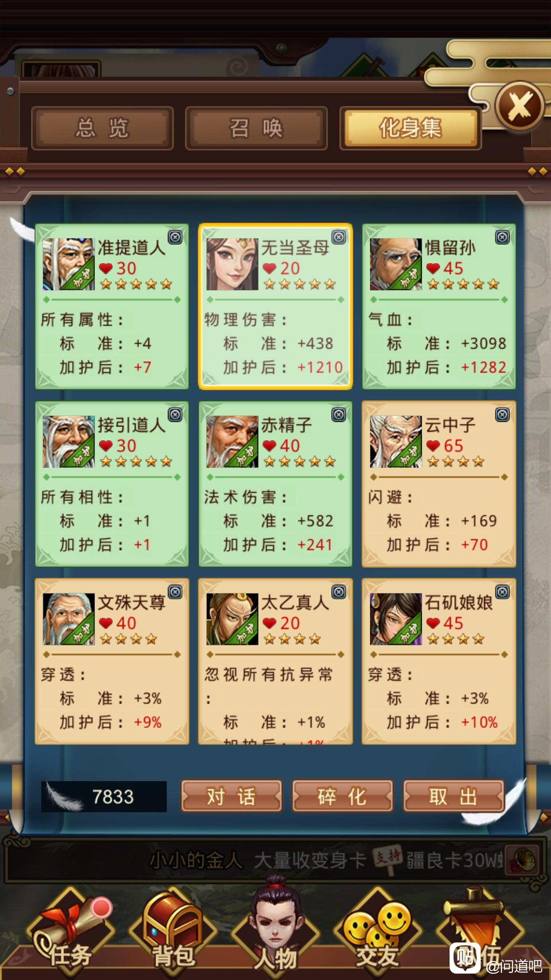Click the 取出 button

click(453, 796)
